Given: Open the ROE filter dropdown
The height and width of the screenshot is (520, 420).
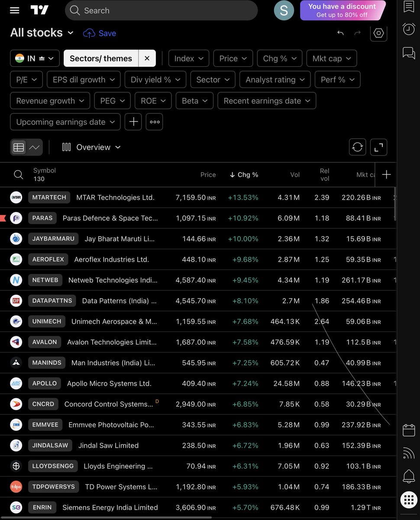Looking at the screenshot, I should tap(153, 101).
